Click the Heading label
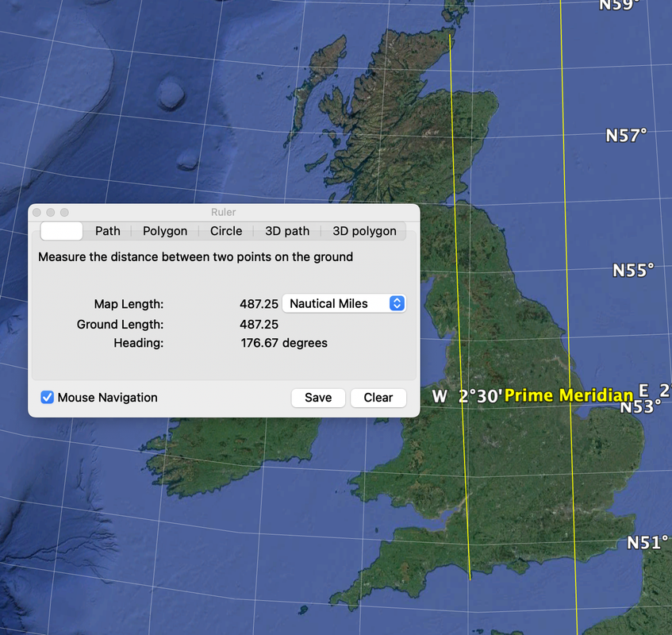672x635 pixels. 138,343
